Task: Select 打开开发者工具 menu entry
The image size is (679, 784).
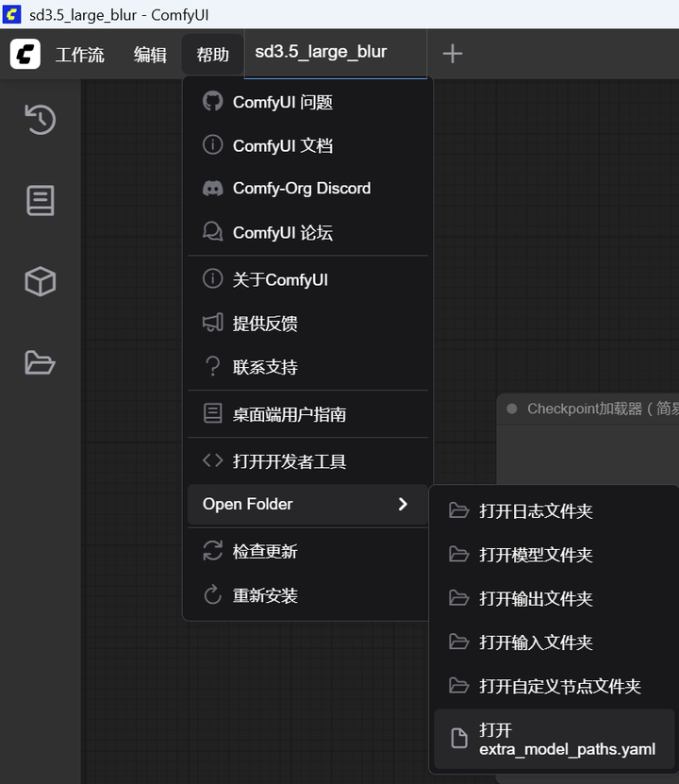Action: coord(307,461)
